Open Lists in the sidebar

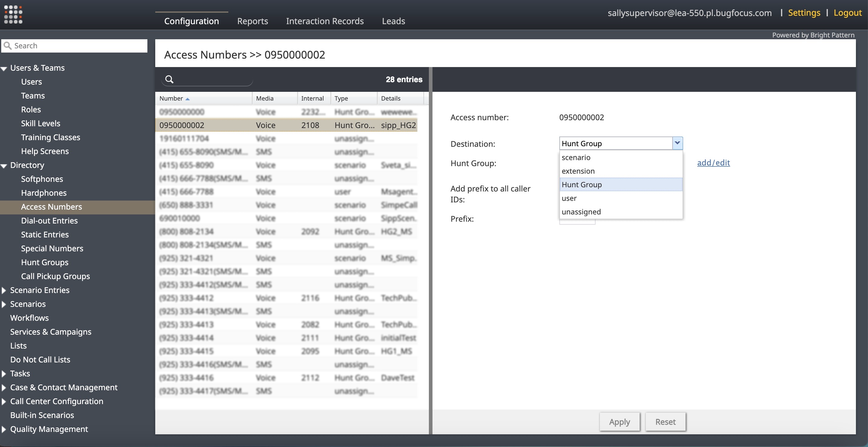[x=18, y=346]
